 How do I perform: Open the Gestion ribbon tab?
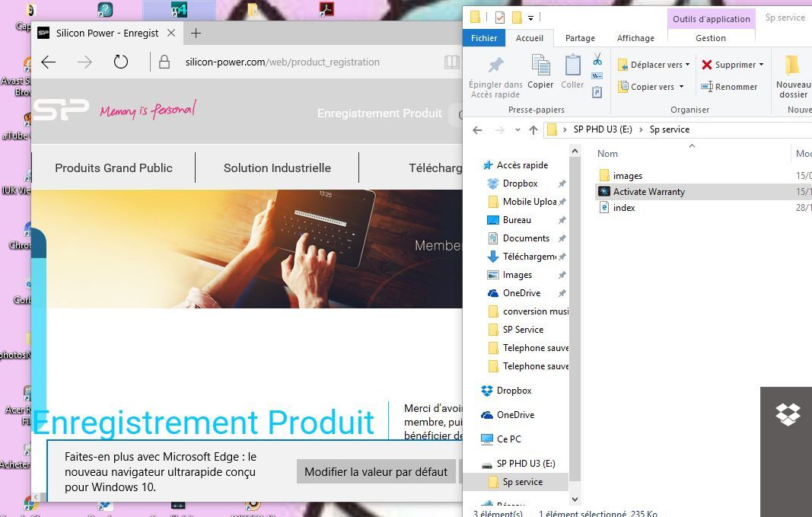click(711, 38)
